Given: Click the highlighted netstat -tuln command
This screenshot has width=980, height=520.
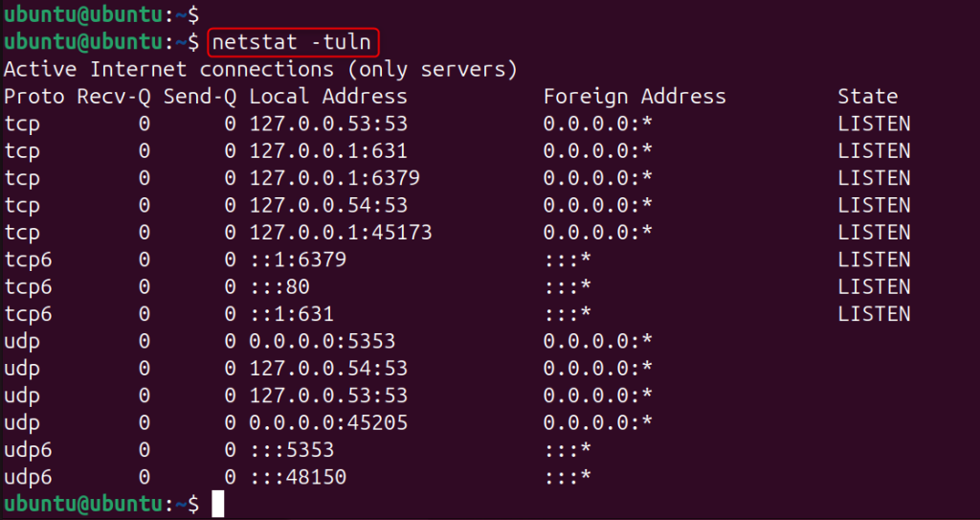Looking at the screenshot, I should point(291,42).
